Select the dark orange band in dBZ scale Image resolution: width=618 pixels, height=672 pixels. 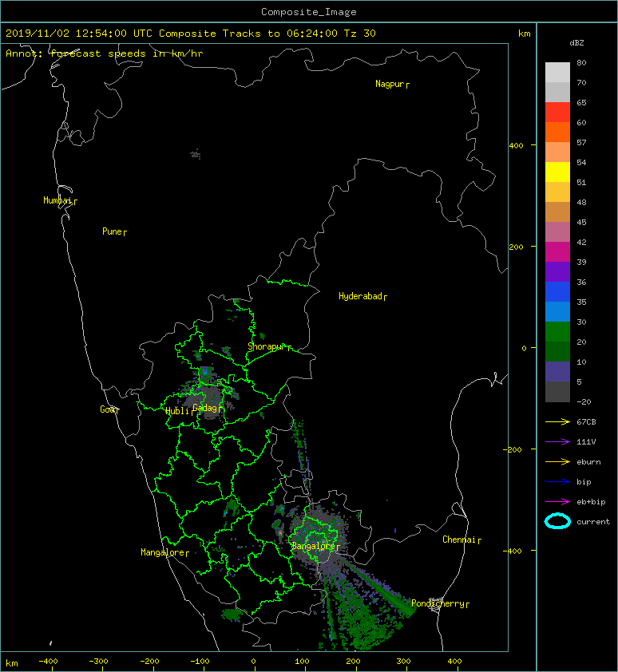point(557,132)
